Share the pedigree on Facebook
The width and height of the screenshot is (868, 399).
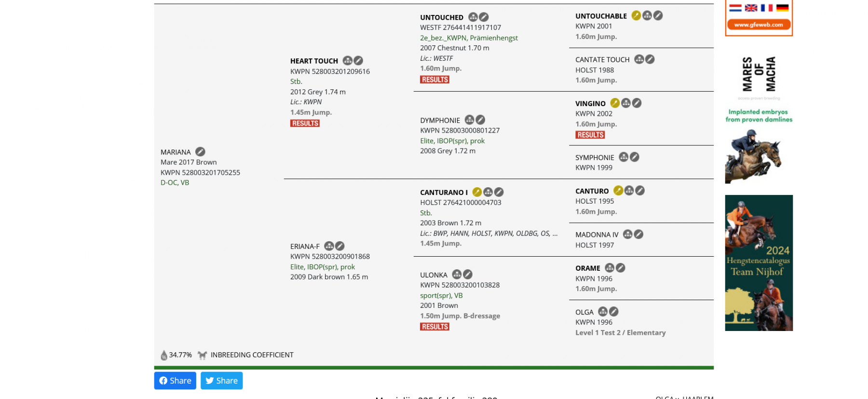pos(175,381)
